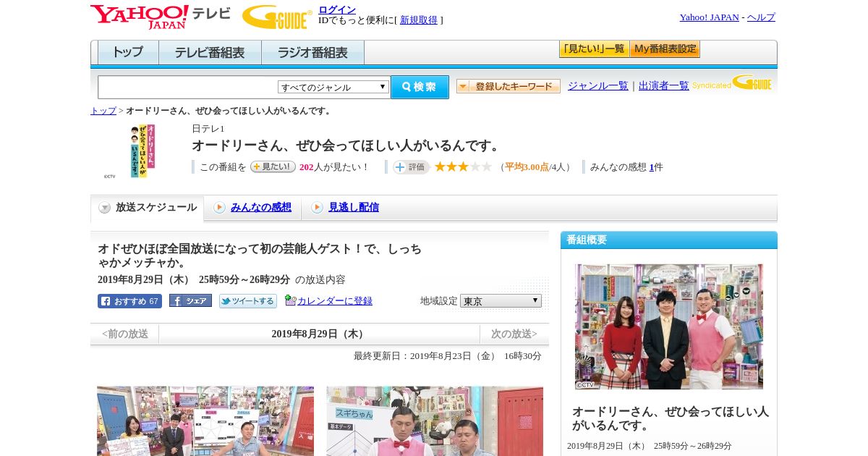Click the 評価 plus rating button
Screen dimensions: 868x456
point(411,167)
